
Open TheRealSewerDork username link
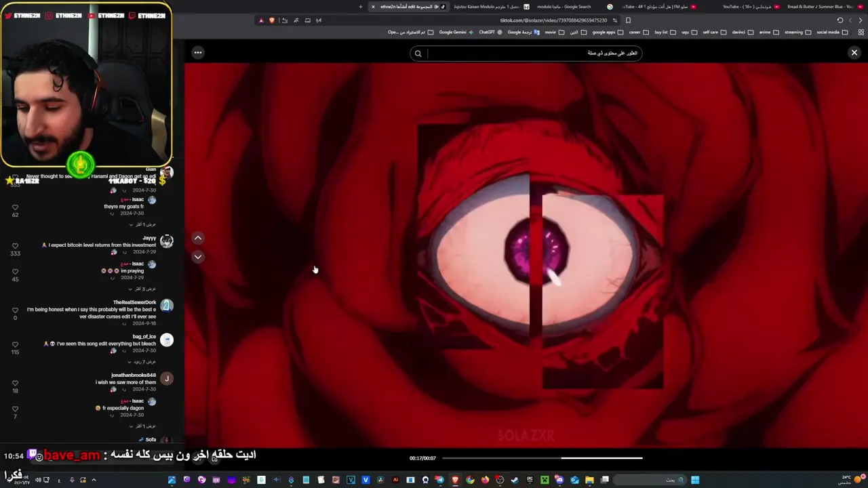134,302
